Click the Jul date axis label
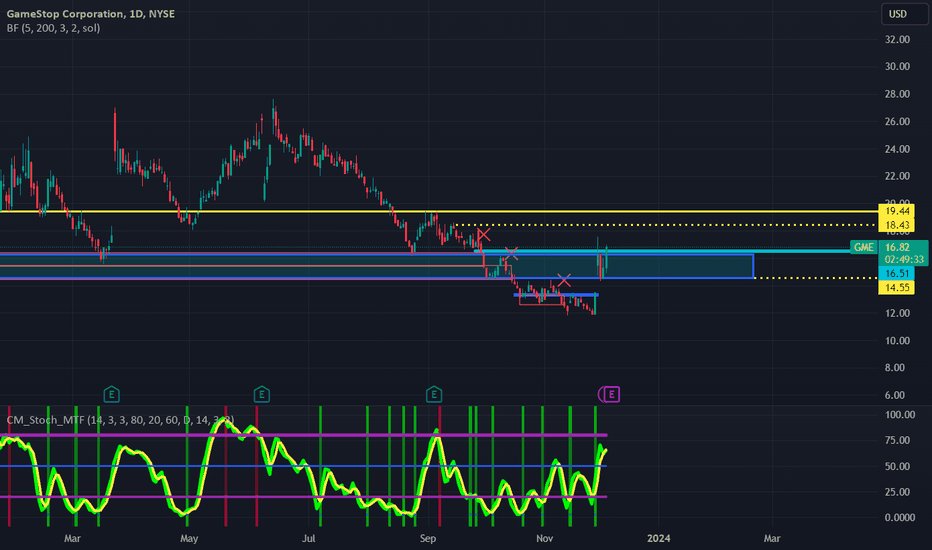Screen dimensions: 932x550 [x=308, y=538]
